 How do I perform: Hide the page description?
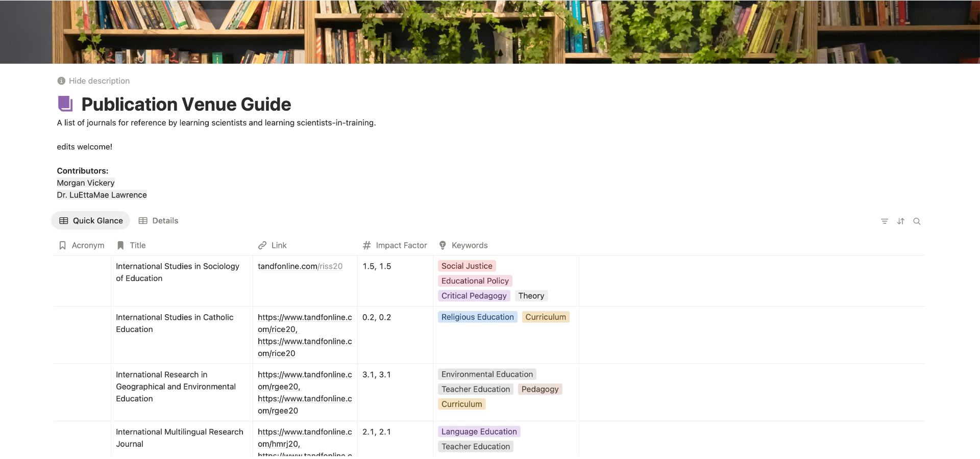tap(93, 81)
